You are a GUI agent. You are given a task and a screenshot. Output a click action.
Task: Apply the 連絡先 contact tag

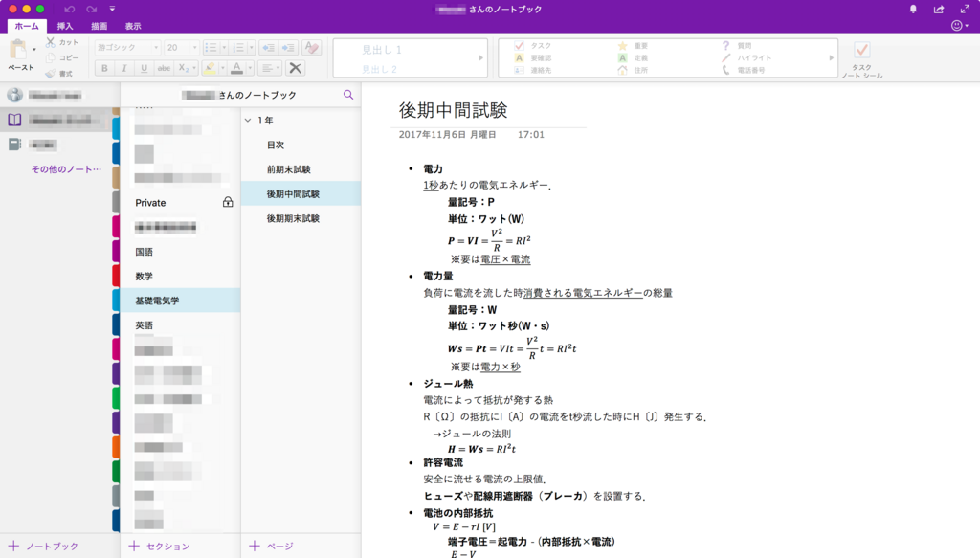coord(532,70)
